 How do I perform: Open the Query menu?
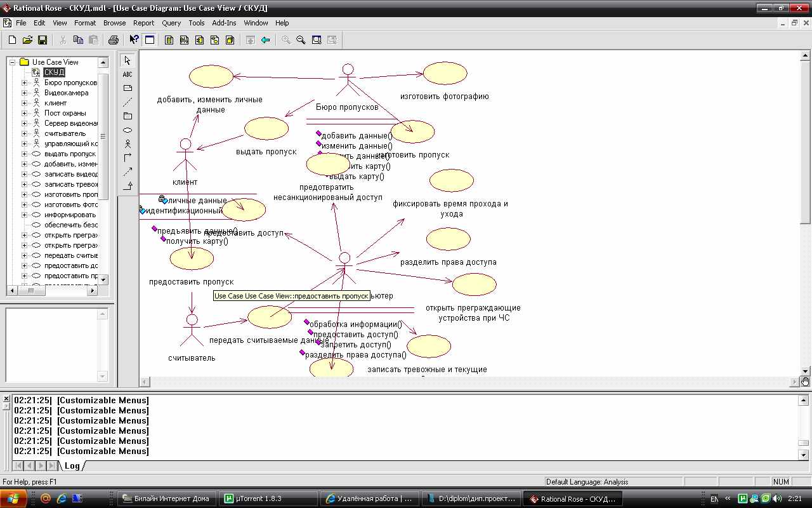(x=171, y=23)
